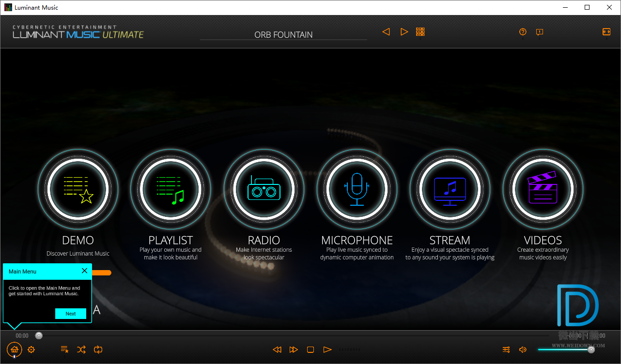This screenshot has height=364, width=621.
Task: Start playback with the play button
Action: tap(327, 349)
